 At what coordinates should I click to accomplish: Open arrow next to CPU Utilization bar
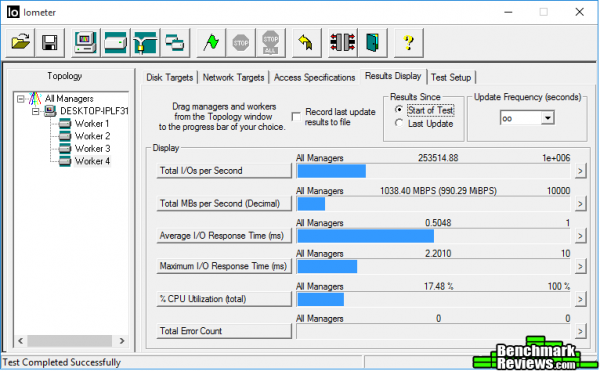(580, 299)
